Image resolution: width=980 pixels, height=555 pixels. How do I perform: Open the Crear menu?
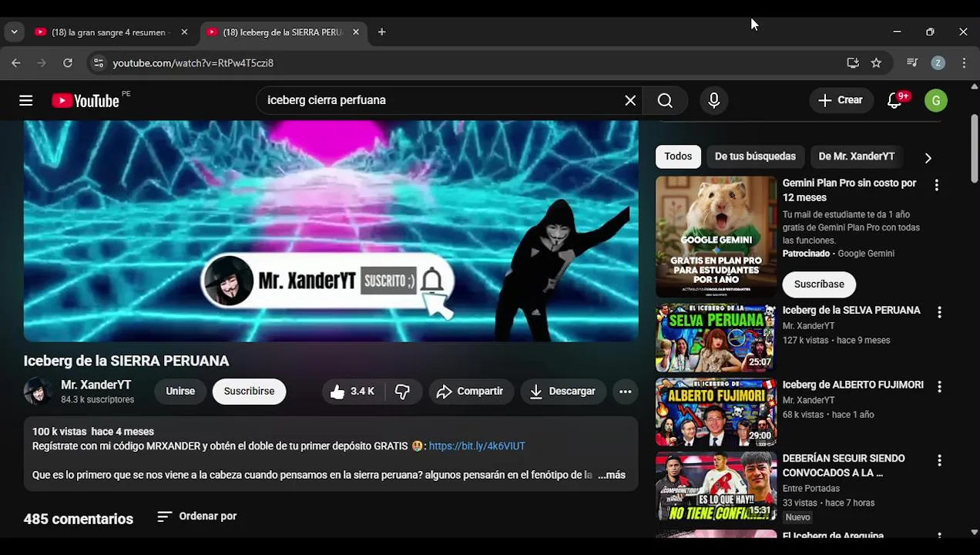click(841, 100)
